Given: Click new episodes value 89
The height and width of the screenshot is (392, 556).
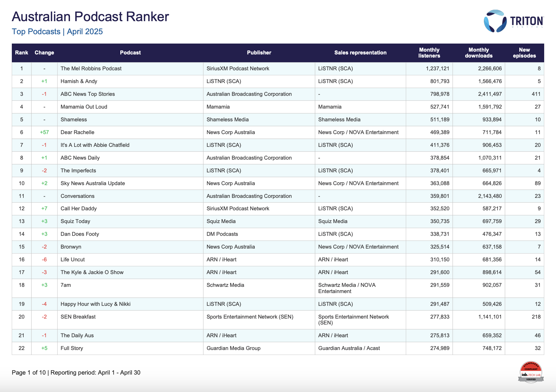Looking at the screenshot, I should pos(538,183).
